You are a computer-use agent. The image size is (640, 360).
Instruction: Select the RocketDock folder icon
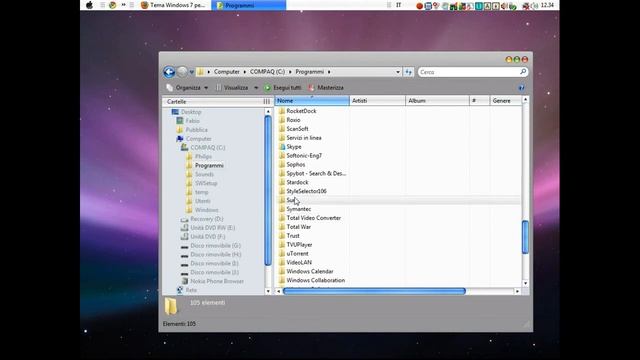(282, 111)
